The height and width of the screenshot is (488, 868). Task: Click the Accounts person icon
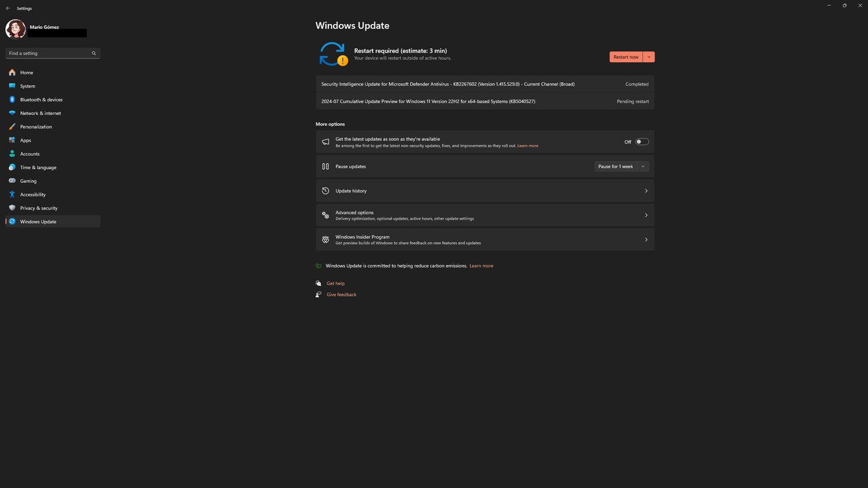[x=12, y=154]
